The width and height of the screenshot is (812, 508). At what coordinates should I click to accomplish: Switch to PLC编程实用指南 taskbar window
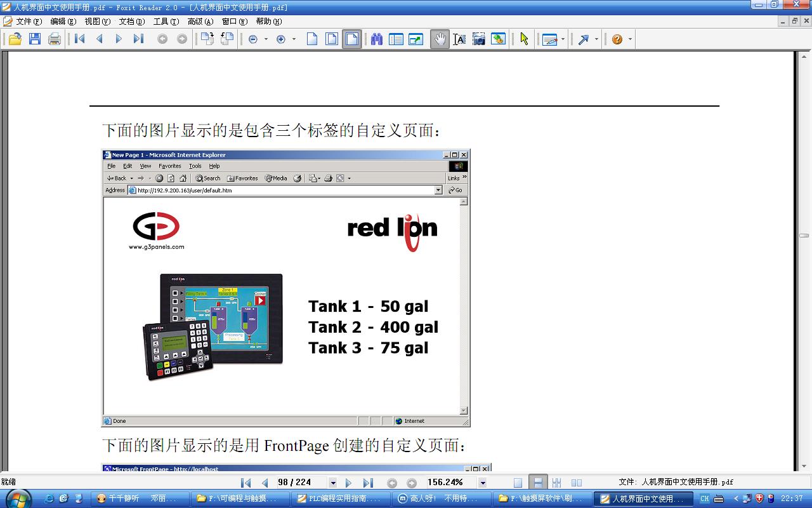tap(339, 498)
